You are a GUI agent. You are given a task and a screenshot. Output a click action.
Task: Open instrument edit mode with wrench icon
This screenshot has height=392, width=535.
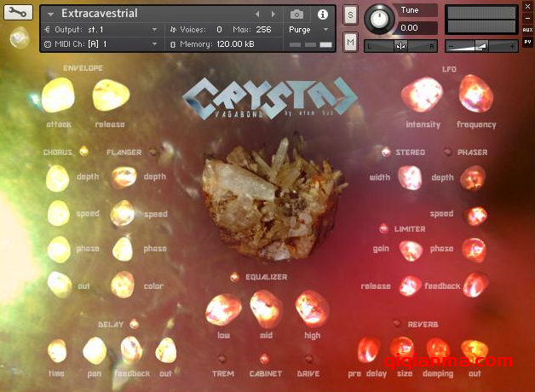(19, 13)
